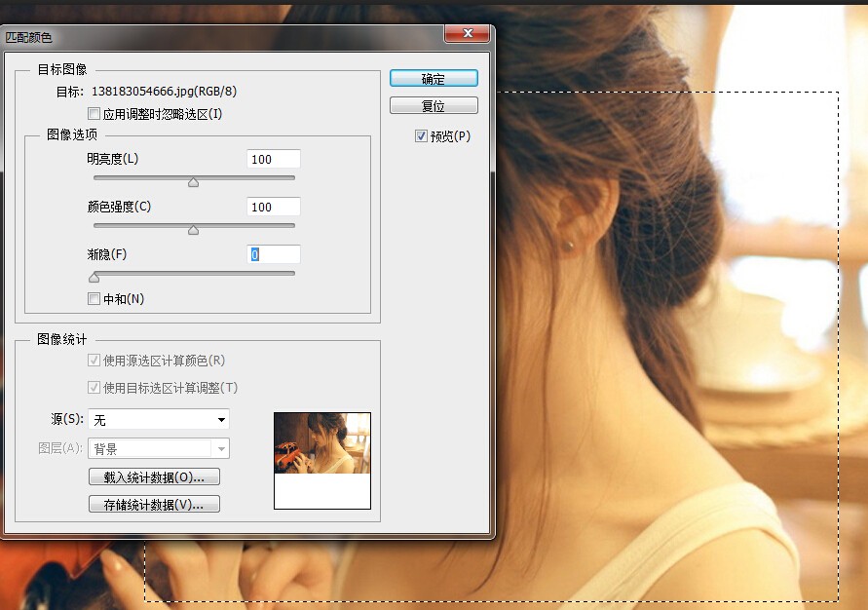Click the target filename 138183054666.jpg(RGB/8)
This screenshot has width=868, height=610.
coord(164,91)
